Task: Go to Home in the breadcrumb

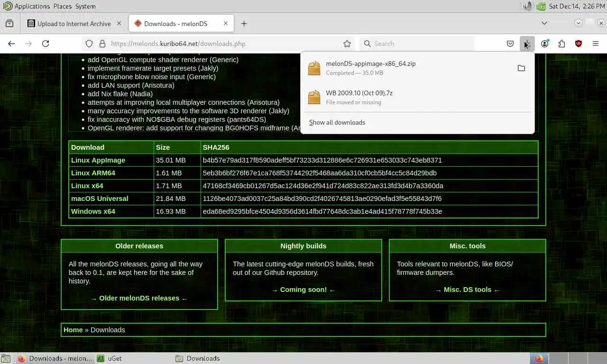Action: [x=73, y=330]
